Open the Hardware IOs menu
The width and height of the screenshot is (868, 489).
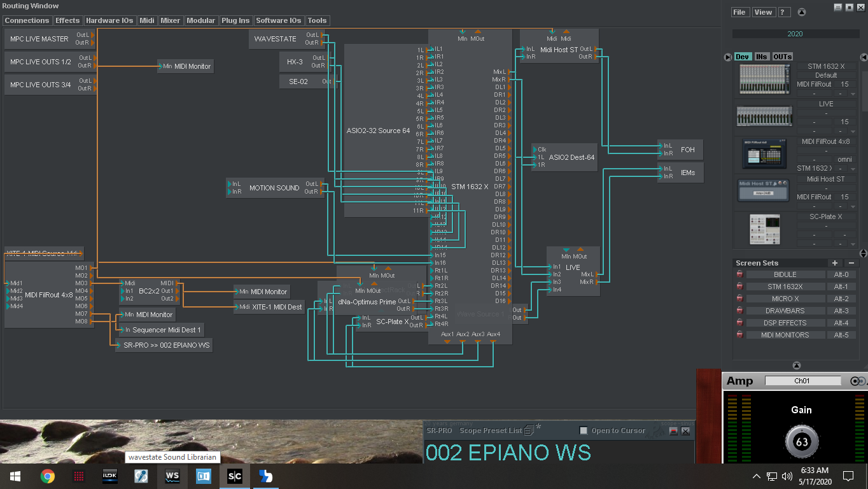coord(109,20)
